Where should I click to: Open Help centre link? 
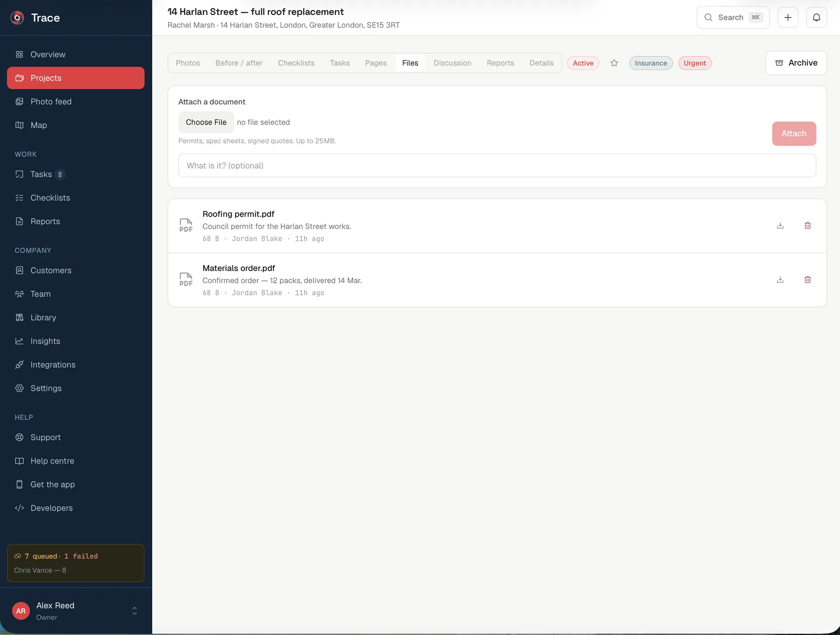click(x=76, y=461)
